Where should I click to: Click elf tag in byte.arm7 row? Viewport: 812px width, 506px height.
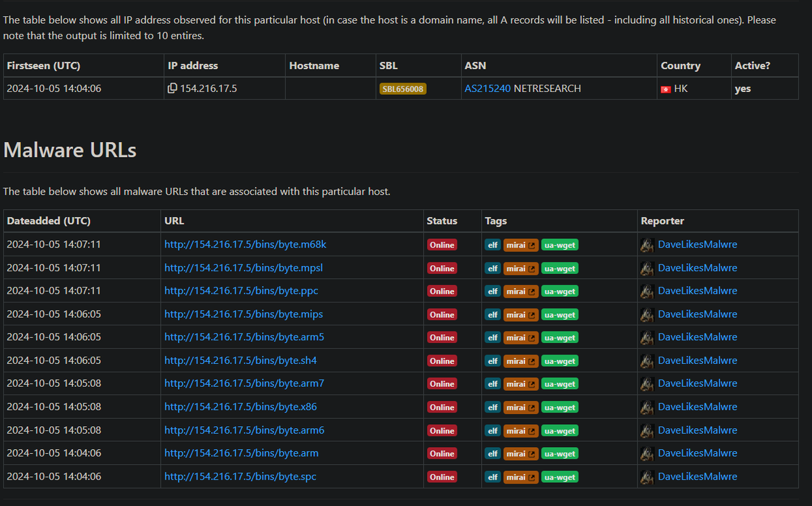493,384
